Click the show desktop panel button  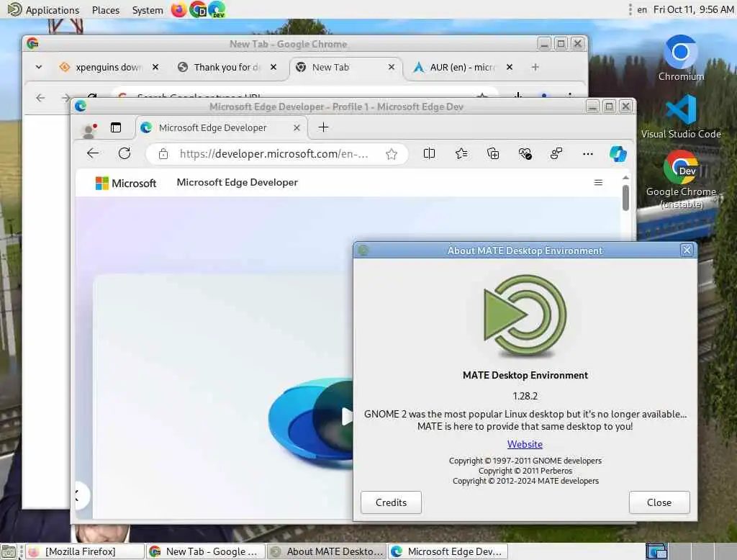[x=9, y=551]
